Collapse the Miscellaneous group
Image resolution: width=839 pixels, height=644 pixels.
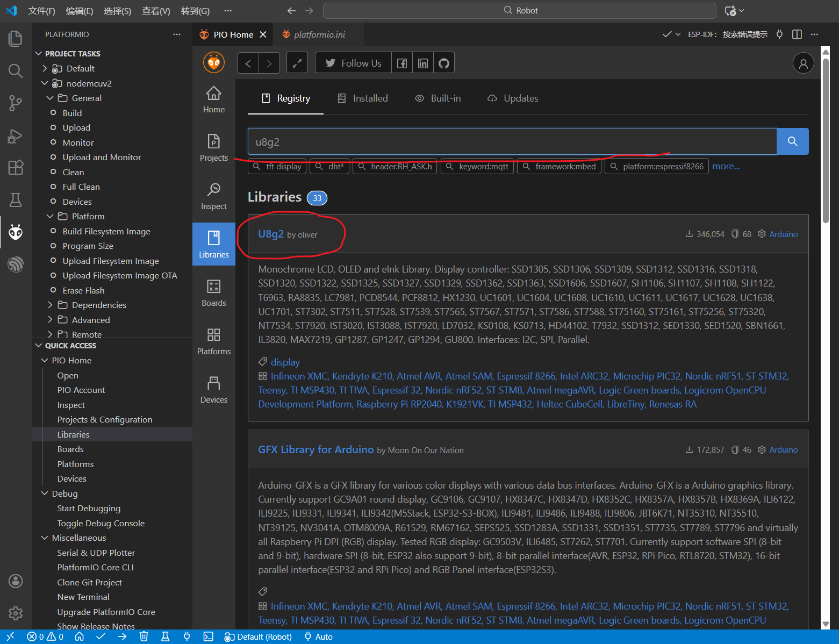[45, 538]
